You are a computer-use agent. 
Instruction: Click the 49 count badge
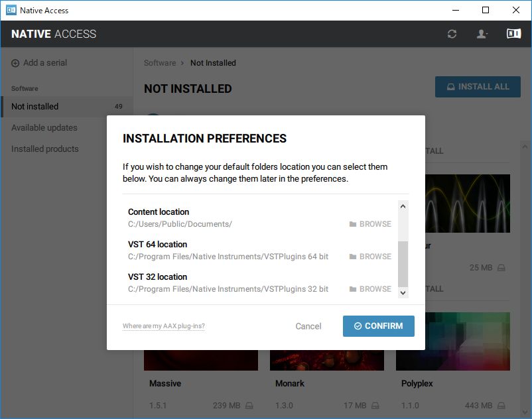pos(119,107)
